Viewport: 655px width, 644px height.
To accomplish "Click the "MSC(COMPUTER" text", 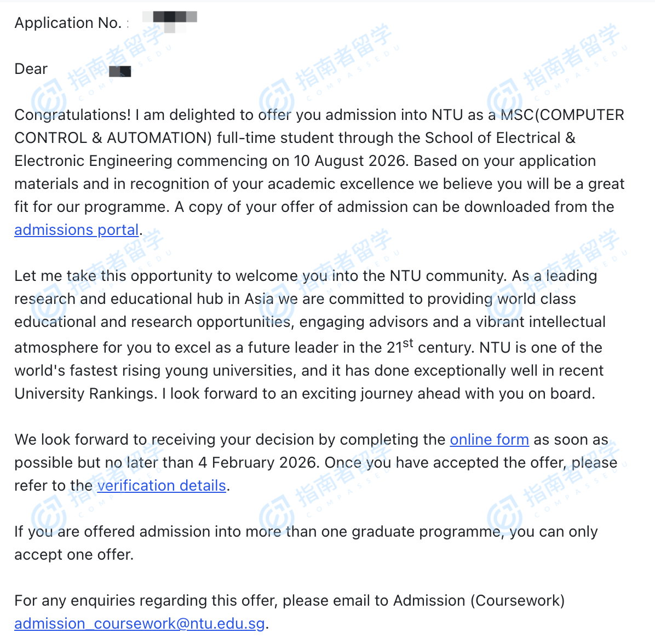I will pyautogui.click(x=562, y=115).
